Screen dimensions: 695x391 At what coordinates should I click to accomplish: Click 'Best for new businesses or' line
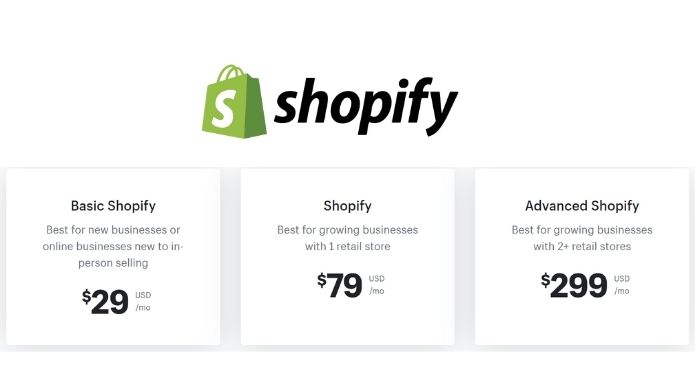point(113,230)
